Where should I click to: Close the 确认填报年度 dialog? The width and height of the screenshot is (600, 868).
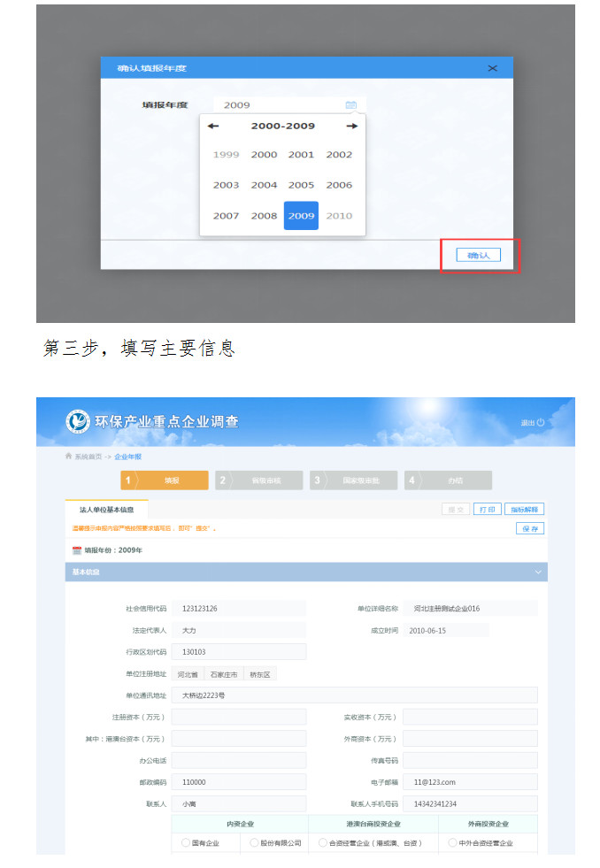click(x=493, y=68)
